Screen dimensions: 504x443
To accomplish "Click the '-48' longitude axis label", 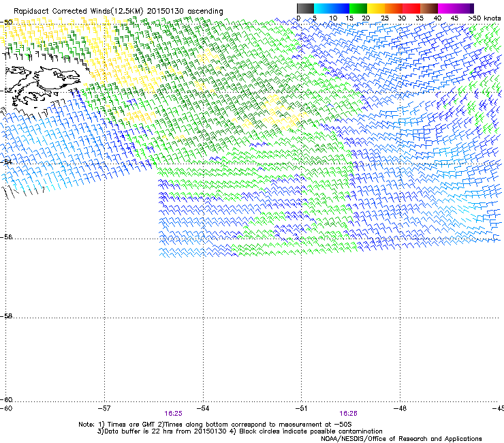I will pyautogui.click(x=400, y=408).
